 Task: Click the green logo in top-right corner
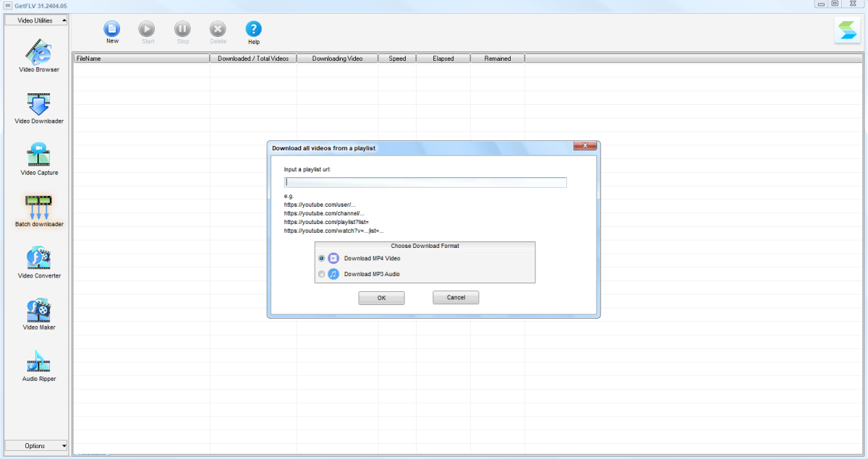[847, 31]
